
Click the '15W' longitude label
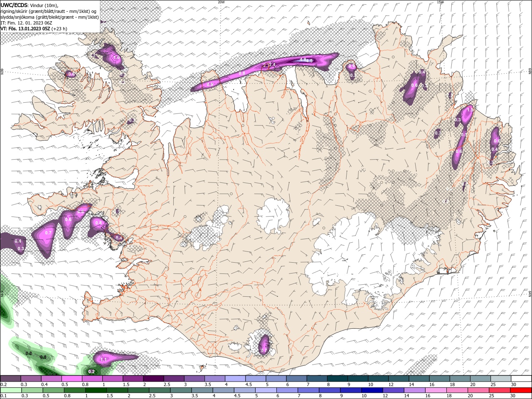tap(440, 2)
